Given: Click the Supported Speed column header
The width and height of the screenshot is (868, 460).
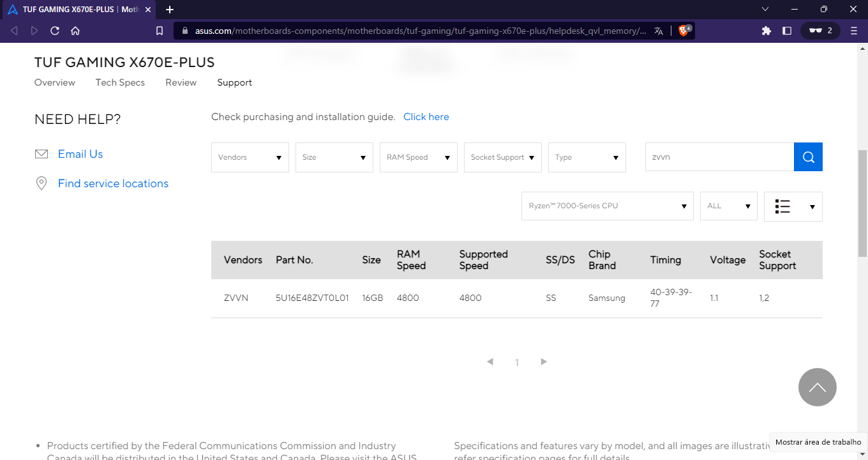Looking at the screenshot, I should click(484, 260).
